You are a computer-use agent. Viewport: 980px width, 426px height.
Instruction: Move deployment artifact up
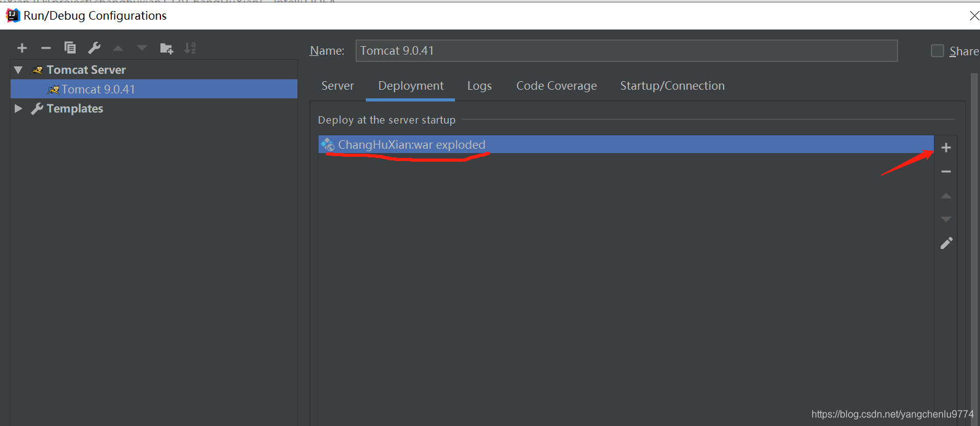click(946, 195)
